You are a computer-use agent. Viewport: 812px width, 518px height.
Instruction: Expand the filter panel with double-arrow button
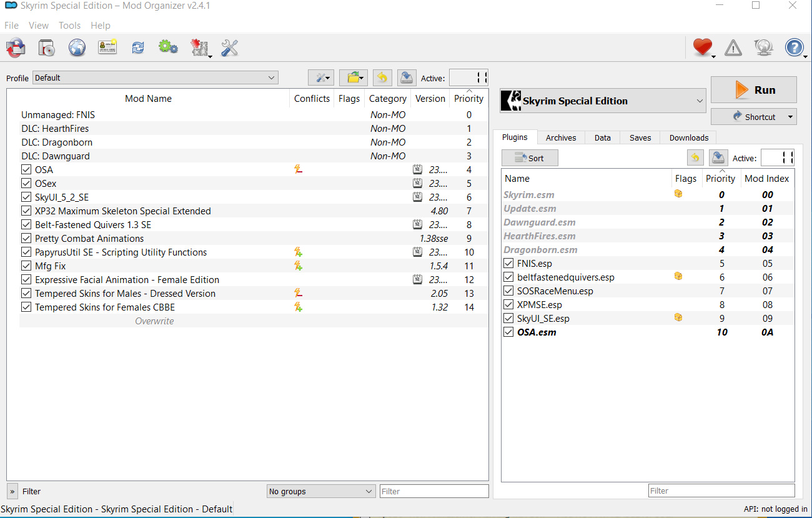point(12,491)
